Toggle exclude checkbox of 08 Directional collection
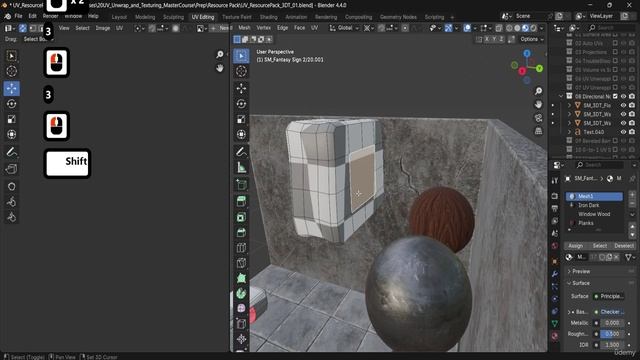This screenshot has height=360, width=640. tap(615, 97)
